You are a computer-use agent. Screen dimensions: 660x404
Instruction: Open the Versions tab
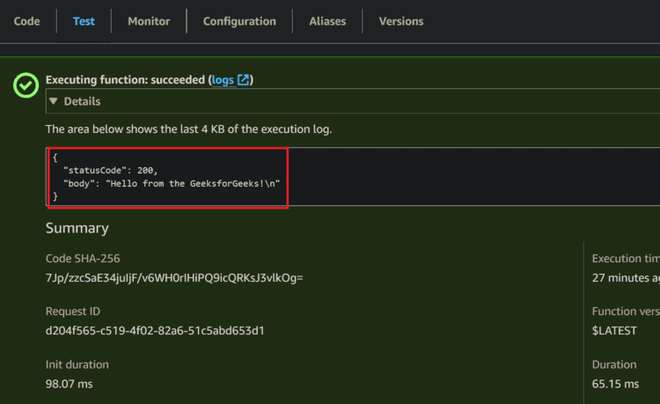[x=401, y=21]
